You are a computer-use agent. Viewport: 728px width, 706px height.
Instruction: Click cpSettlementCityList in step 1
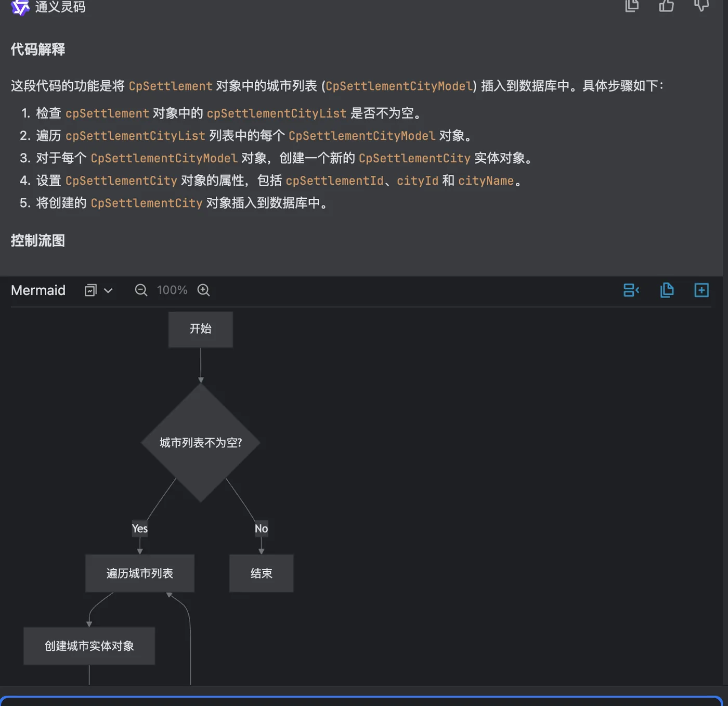coord(277,113)
